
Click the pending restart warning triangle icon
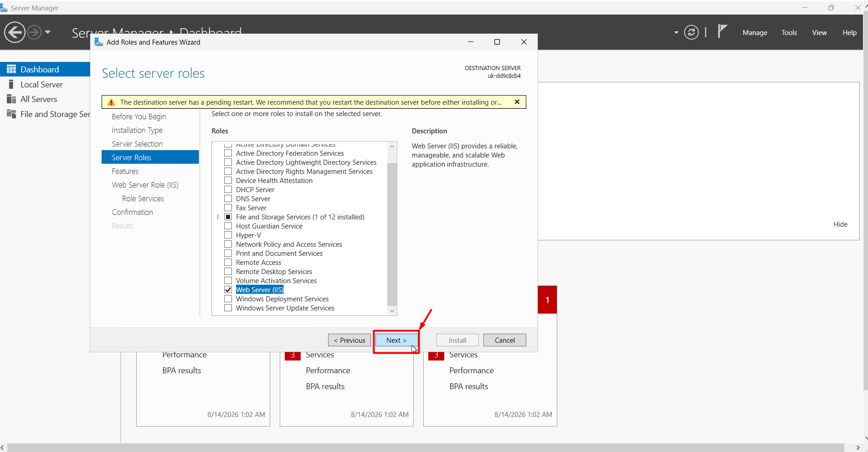point(111,102)
